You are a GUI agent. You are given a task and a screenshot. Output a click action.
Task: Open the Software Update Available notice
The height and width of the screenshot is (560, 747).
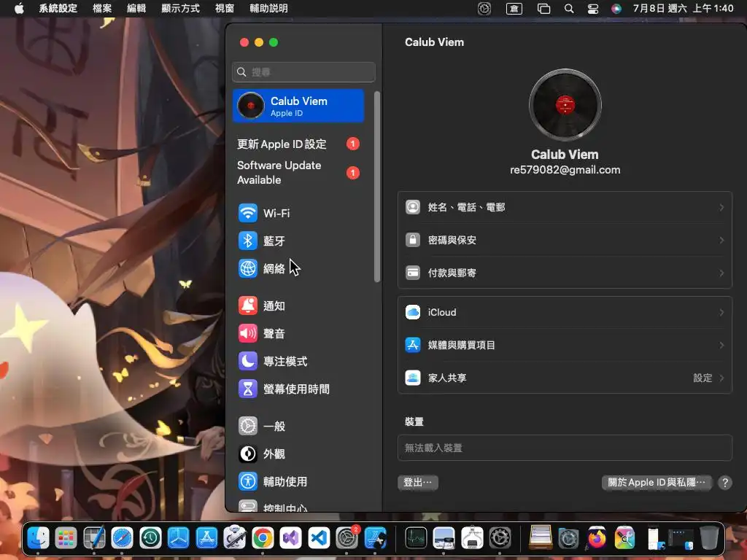(x=298, y=172)
